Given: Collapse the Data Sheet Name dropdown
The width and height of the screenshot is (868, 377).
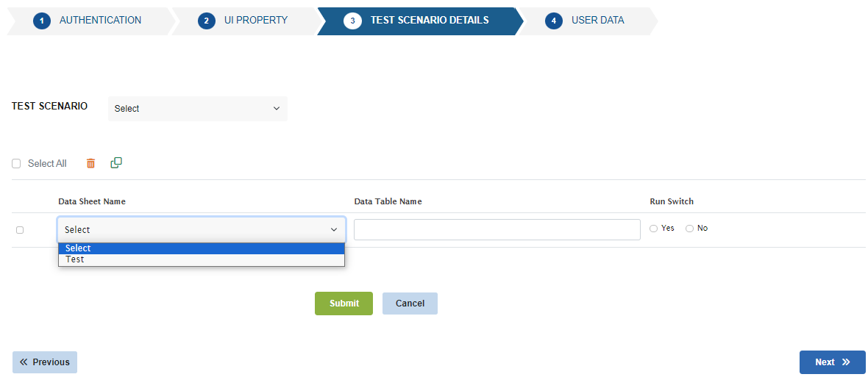Looking at the screenshot, I should 201,229.
